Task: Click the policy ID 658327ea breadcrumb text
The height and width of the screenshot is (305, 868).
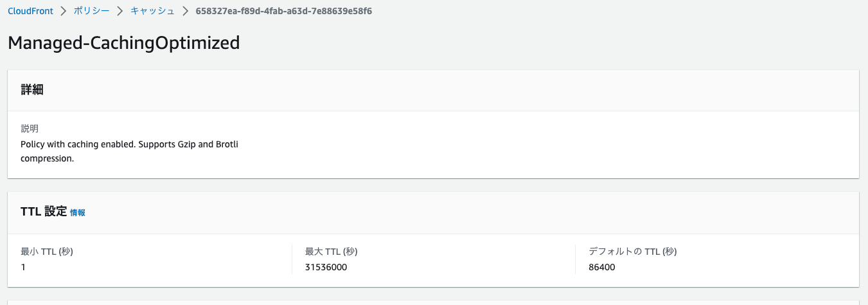Action: coord(283,12)
